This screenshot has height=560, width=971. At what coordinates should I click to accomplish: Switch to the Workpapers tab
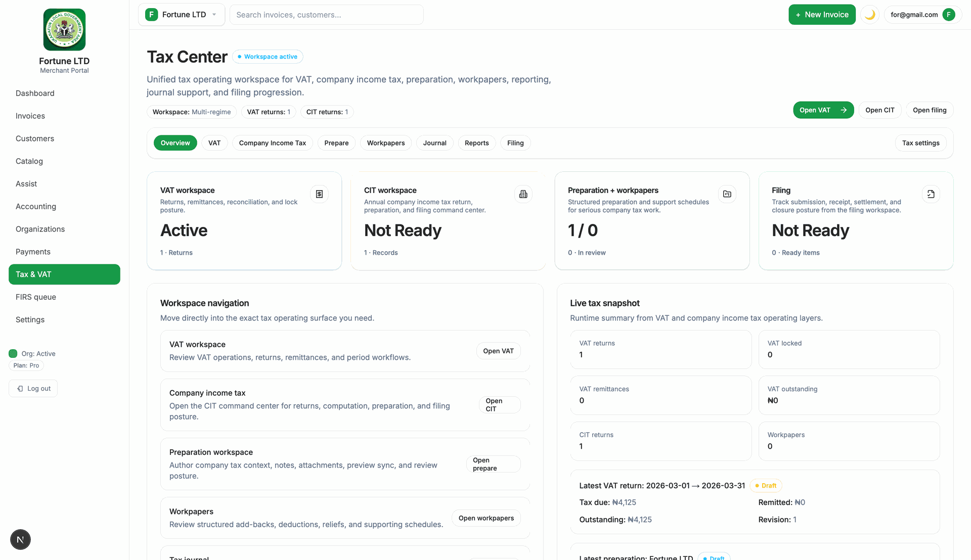pos(386,143)
